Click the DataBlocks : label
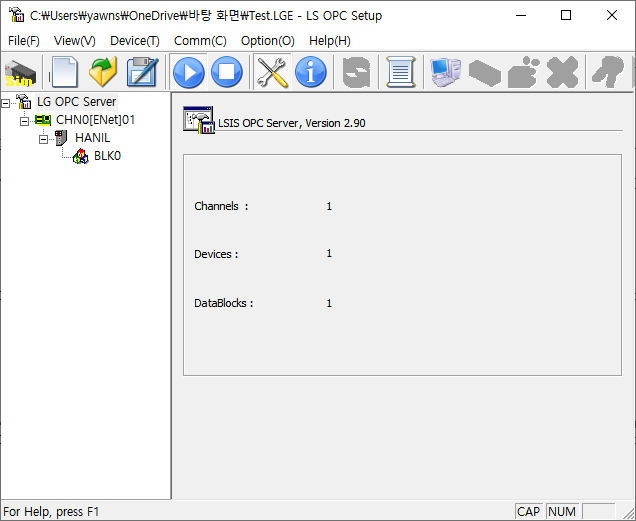 tap(223, 303)
